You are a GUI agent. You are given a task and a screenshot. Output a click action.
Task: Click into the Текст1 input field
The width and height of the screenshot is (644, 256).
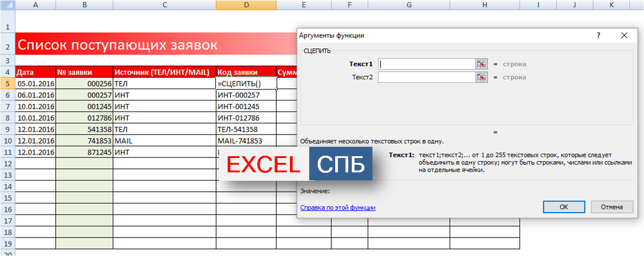426,64
